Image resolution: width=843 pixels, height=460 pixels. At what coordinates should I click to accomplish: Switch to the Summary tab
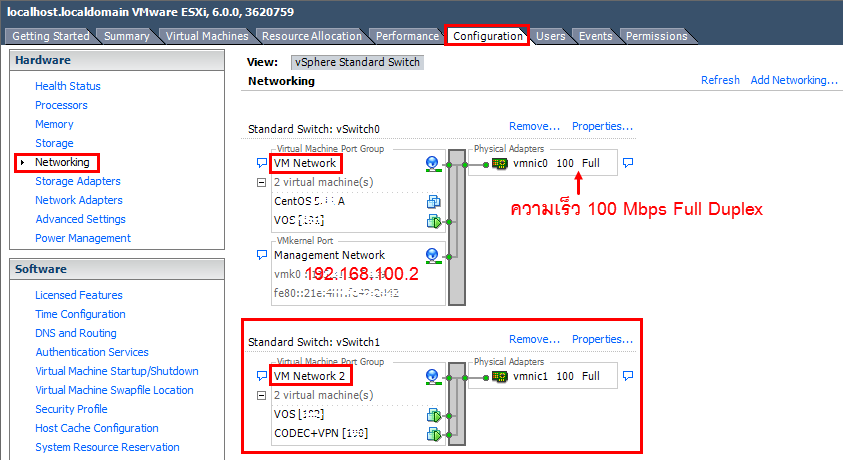(x=126, y=36)
